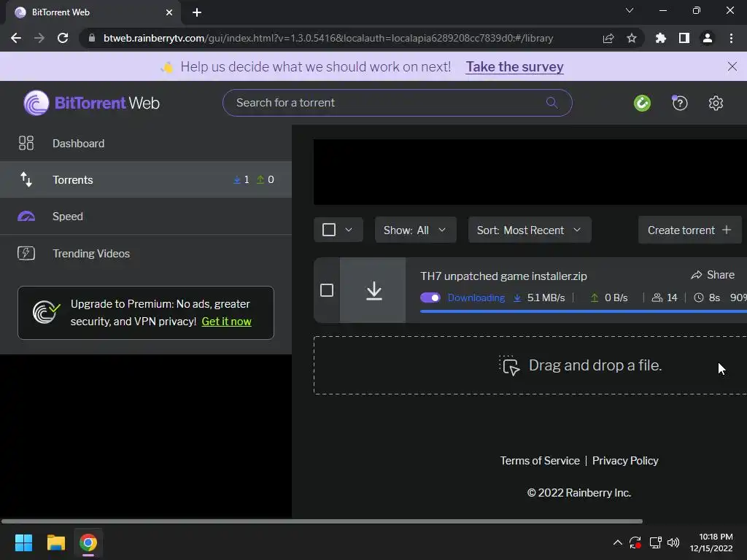747x560 pixels.
Task: Click the peers icon showing 14
Action: click(x=657, y=297)
